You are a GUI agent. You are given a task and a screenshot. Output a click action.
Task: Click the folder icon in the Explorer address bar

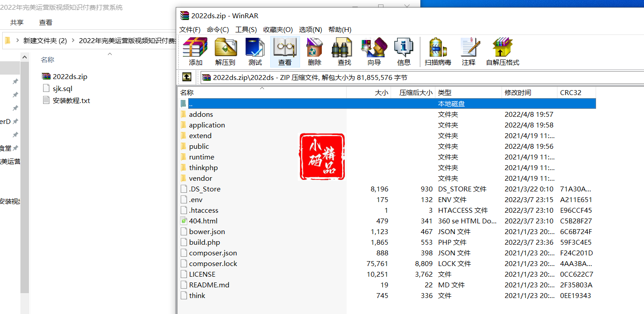pos(8,40)
